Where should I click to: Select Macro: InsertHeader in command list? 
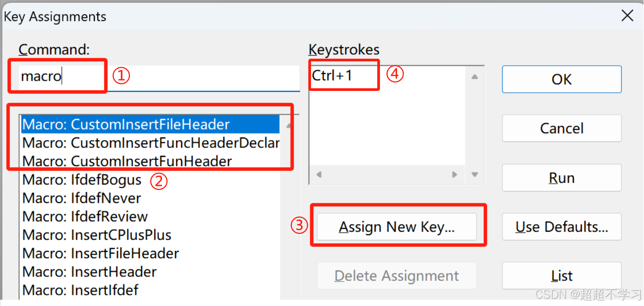click(x=90, y=272)
